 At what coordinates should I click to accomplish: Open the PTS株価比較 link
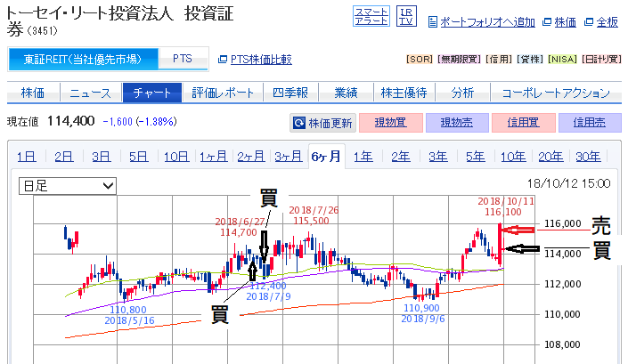point(261,60)
